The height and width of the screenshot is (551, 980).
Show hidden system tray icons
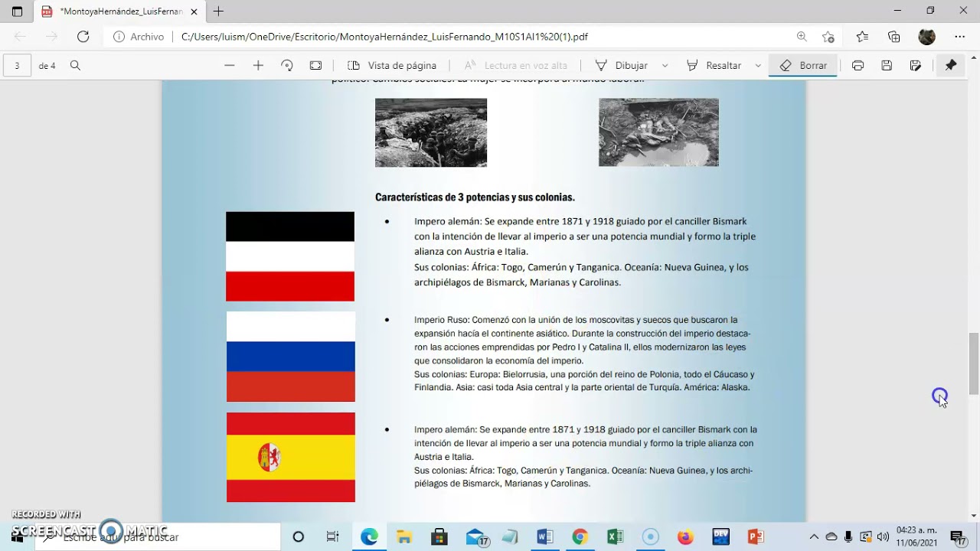pos(814,537)
